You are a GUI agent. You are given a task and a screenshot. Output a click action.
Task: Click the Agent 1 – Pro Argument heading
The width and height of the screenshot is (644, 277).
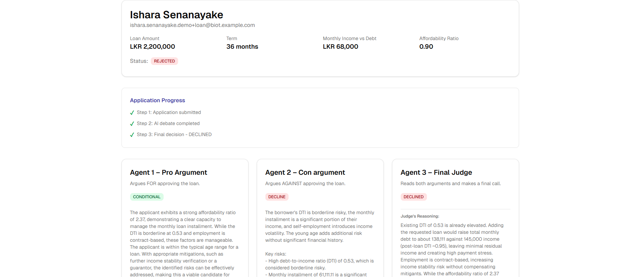point(168,172)
